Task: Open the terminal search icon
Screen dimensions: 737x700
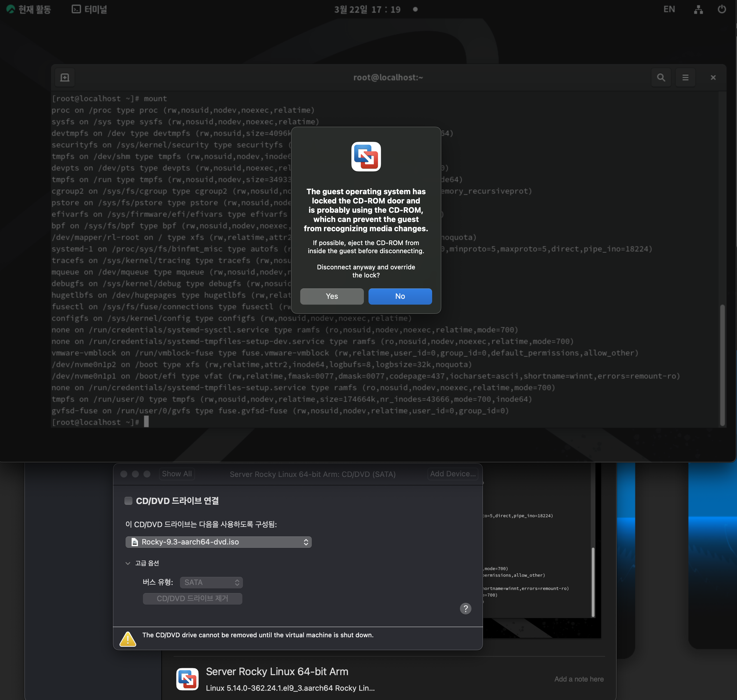Action: (661, 77)
